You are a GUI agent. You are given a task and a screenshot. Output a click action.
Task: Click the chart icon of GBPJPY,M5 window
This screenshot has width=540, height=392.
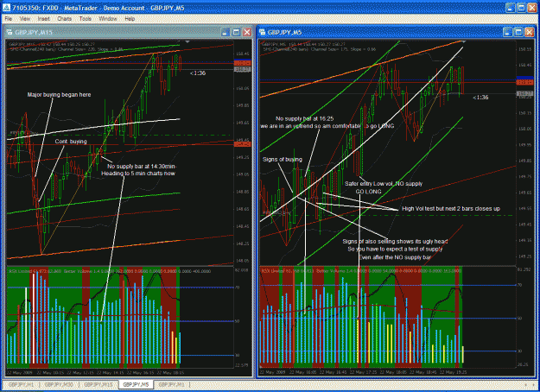point(262,32)
